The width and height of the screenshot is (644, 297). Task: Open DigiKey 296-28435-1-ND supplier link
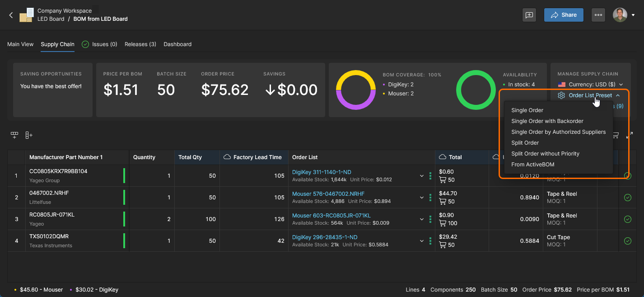pyautogui.click(x=324, y=237)
